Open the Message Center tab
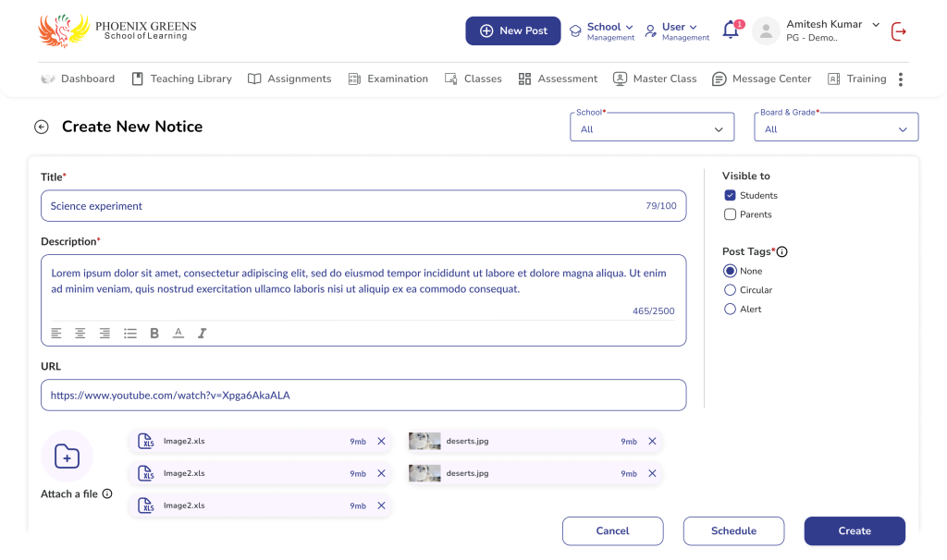947x560 pixels. pos(761,79)
